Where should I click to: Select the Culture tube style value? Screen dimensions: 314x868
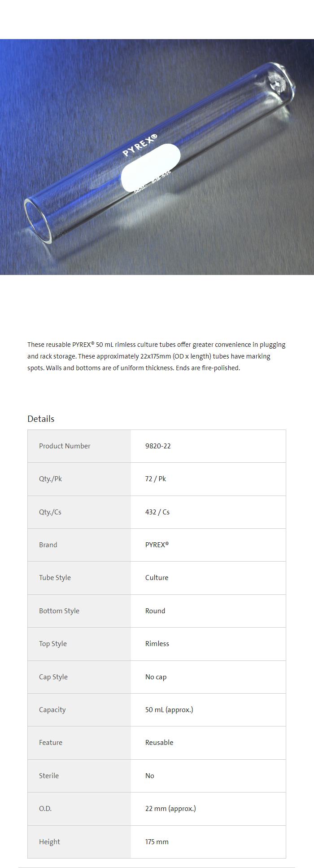(x=157, y=578)
